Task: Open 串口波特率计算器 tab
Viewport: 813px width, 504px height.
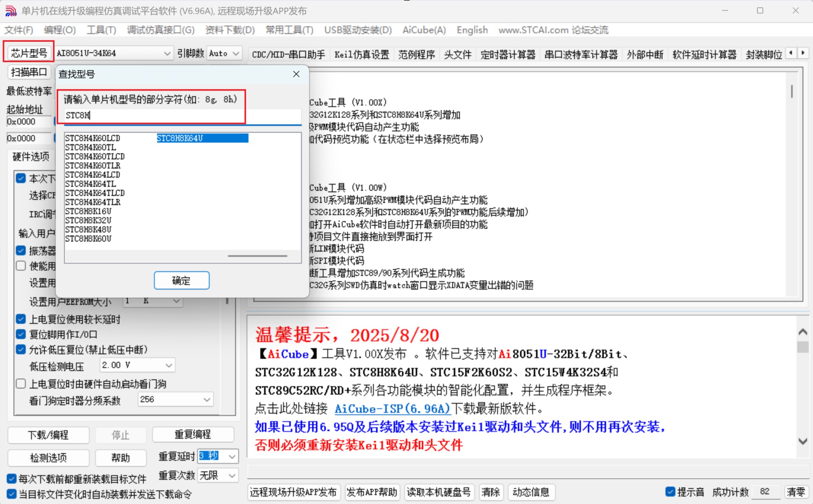Action: 581,54
